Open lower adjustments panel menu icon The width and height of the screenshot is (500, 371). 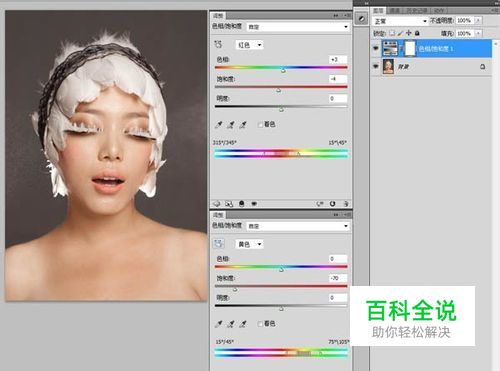click(x=348, y=215)
